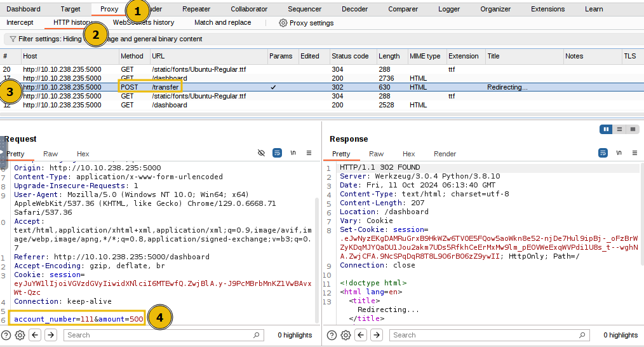Screen dimensions: 644x347
Task: Toggle \n display in the Response panel
Action: coord(619,153)
